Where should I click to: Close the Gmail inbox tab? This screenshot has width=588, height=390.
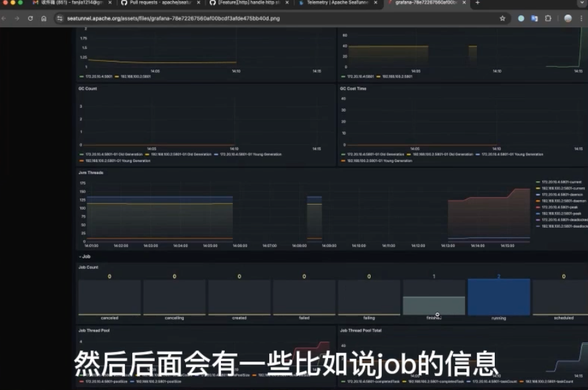[110, 3]
